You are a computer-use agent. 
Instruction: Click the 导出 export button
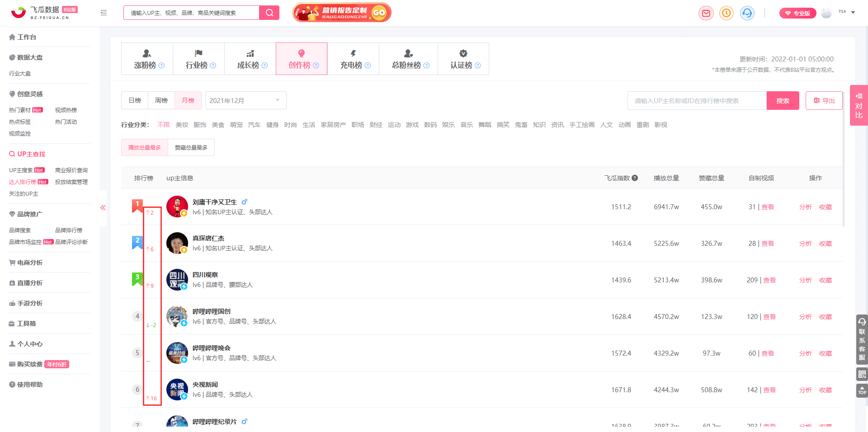pos(824,101)
